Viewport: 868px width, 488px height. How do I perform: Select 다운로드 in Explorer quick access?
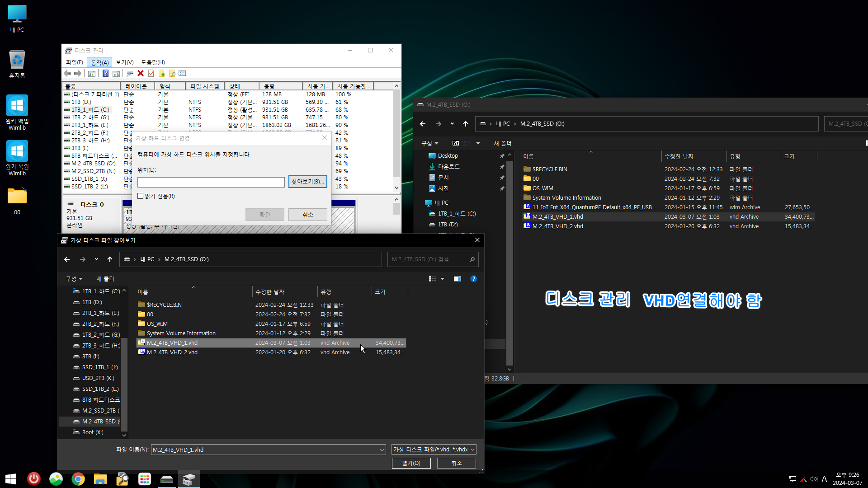pyautogui.click(x=444, y=167)
